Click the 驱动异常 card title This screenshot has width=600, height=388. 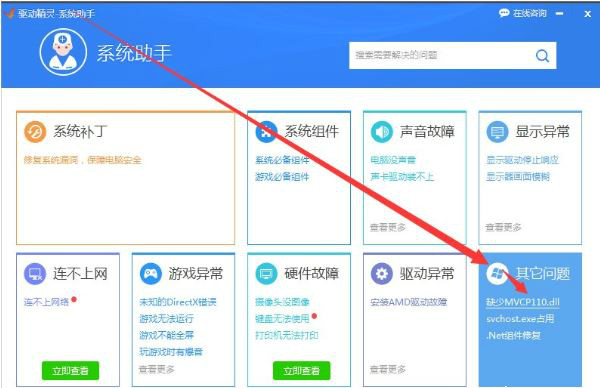[427, 273]
